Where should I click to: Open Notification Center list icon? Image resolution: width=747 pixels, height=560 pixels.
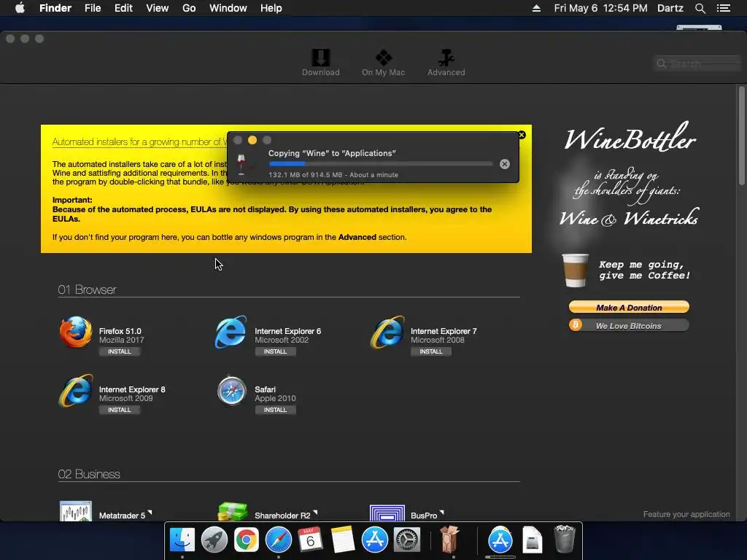[724, 8]
